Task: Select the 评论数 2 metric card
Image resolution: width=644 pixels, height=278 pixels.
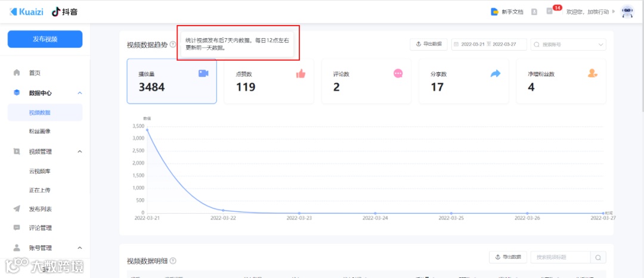Action: pos(366,81)
